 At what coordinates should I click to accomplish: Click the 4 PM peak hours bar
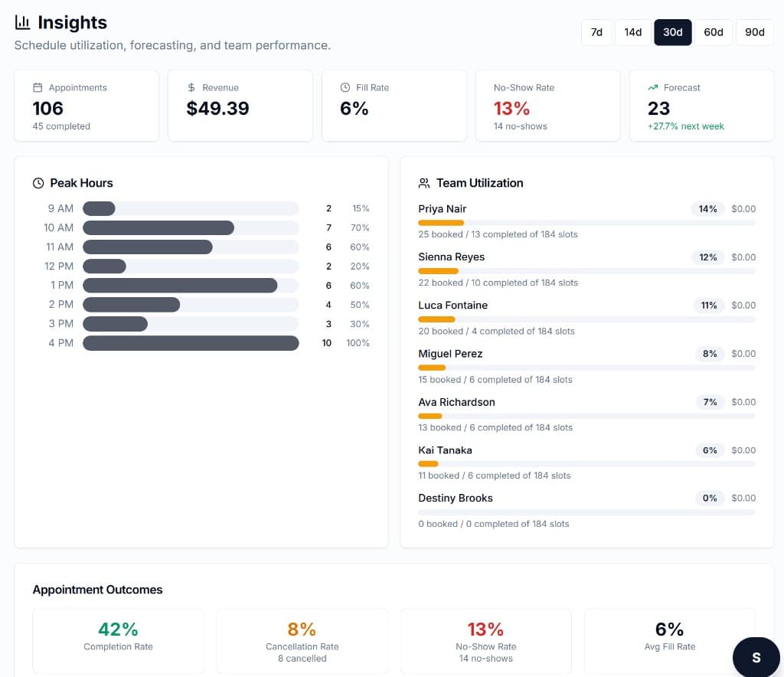click(x=191, y=343)
